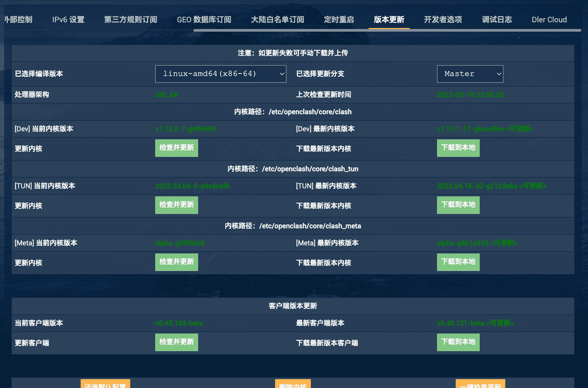Click 下载到本地 for the Dev kernel
Viewport: 588px width, 388px height.
tap(458, 148)
